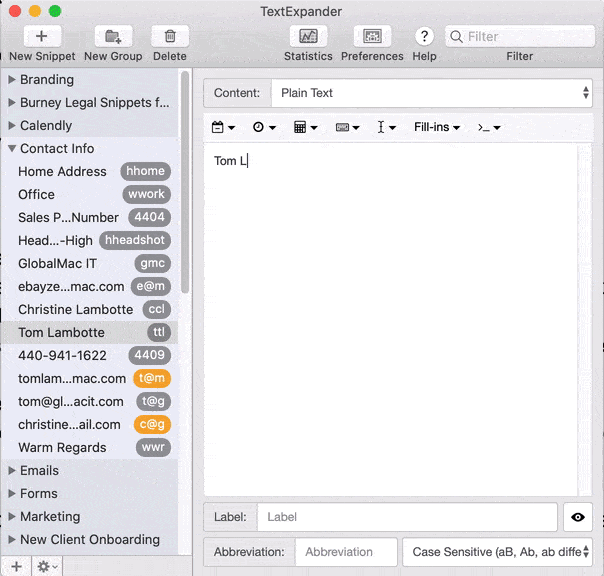Open the gear action menu at sidebar bottom
Image resolution: width=604 pixels, height=576 pixels.
pyautogui.click(x=47, y=566)
